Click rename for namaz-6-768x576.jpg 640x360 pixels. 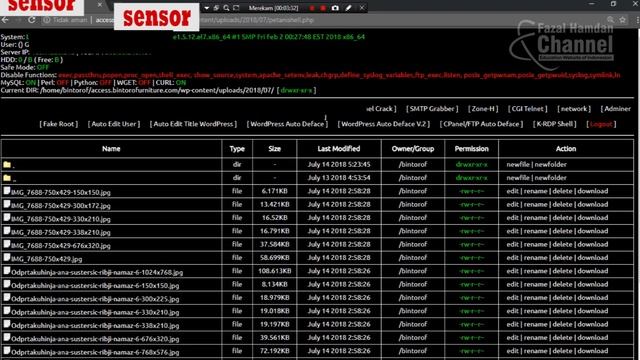536,351
